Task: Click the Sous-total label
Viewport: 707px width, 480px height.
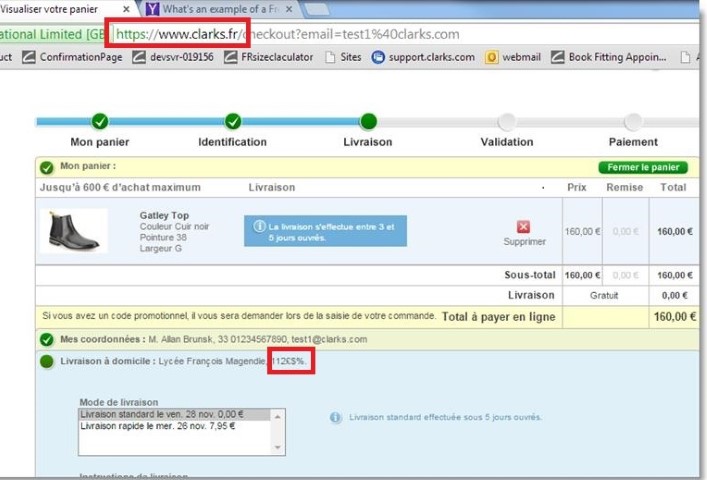Action: pyautogui.click(x=530, y=275)
